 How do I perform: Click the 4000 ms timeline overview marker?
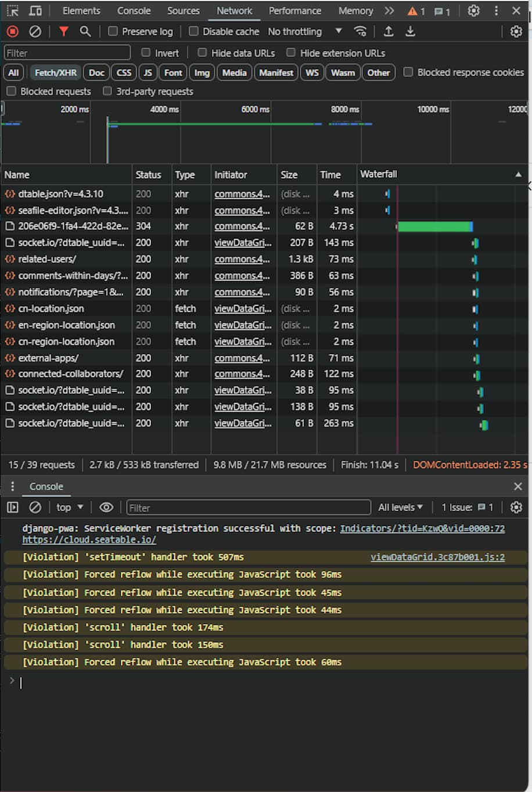coord(164,109)
